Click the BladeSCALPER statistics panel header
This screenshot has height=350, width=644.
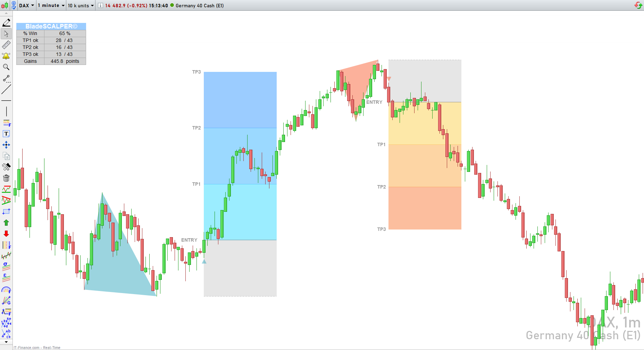click(x=51, y=26)
